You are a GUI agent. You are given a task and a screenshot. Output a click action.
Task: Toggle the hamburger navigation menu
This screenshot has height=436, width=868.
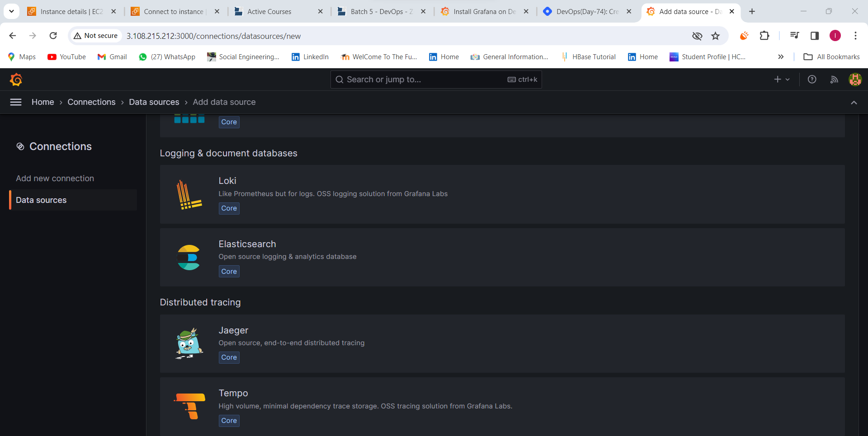point(16,102)
